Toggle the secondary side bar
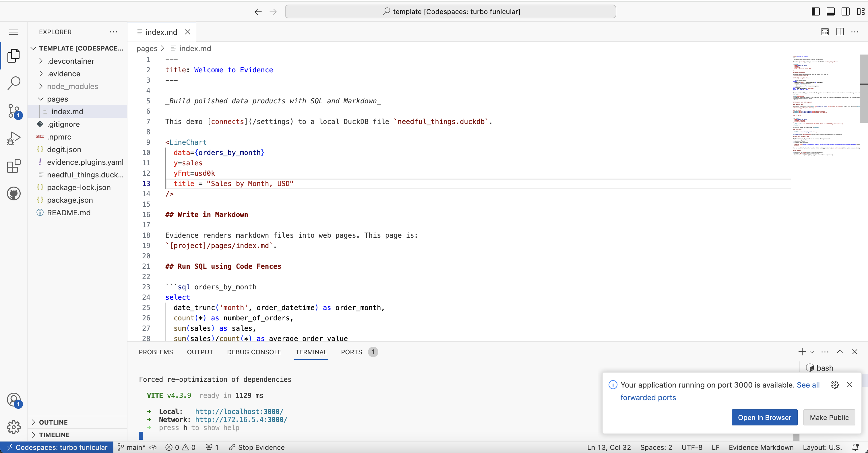Screen dimensions: 868x453 point(845,12)
